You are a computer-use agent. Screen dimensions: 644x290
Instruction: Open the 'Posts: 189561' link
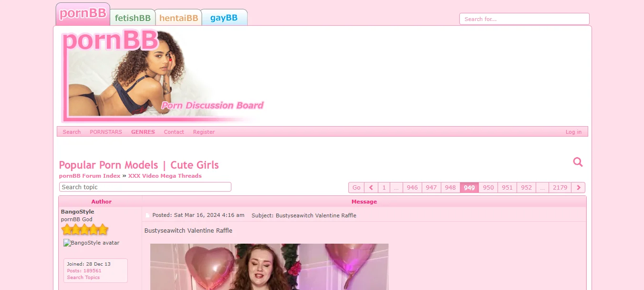pos(84,270)
